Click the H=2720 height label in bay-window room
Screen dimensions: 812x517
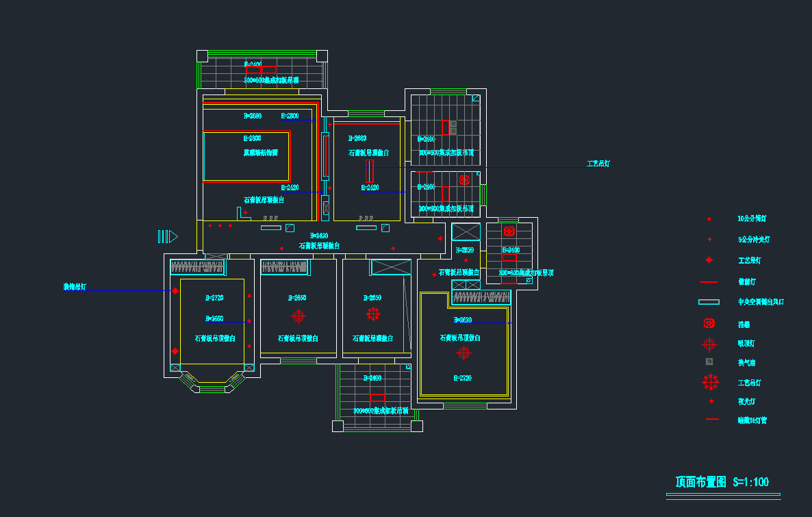214,299
